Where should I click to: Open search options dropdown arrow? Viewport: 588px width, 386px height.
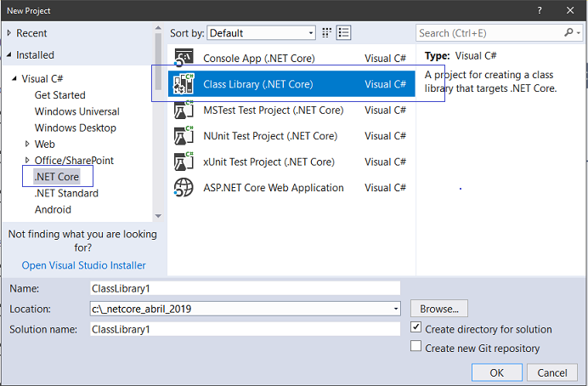click(x=579, y=33)
